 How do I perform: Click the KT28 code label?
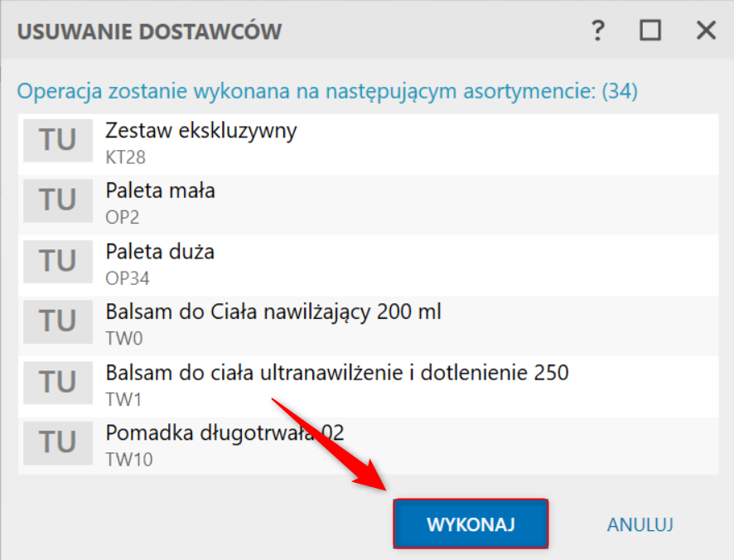125,157
